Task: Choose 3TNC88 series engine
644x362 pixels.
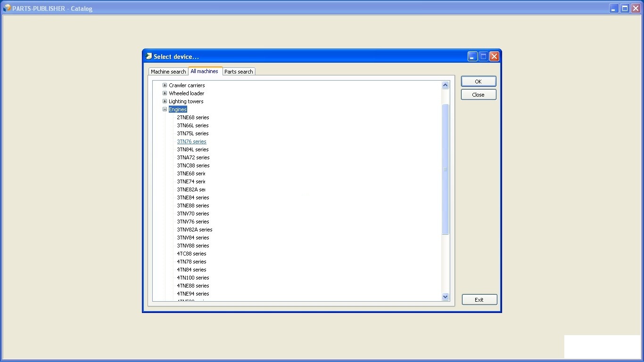Action: tap(193, 165)
